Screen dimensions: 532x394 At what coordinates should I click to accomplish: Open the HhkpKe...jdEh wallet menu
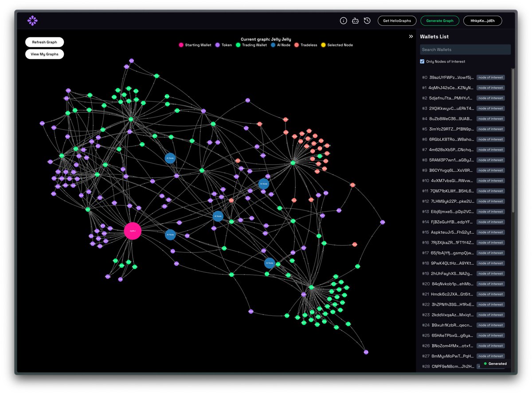(482, 20)
